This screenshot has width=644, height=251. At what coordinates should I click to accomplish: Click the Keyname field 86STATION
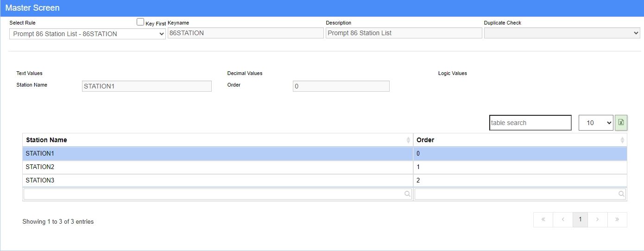pos(246,33)
